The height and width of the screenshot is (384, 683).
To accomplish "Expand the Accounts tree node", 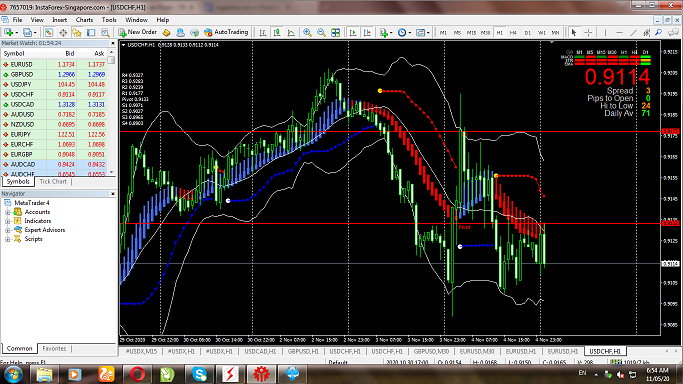I will 7,212.
